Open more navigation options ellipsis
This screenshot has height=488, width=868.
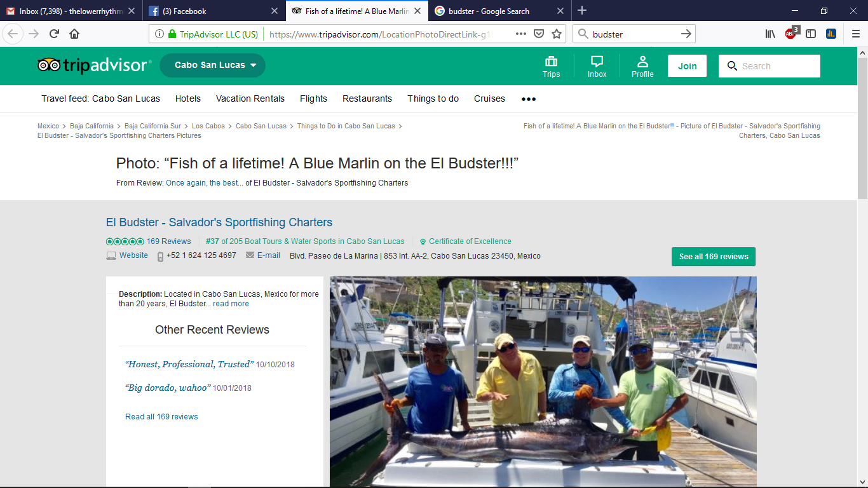[529, 99]
